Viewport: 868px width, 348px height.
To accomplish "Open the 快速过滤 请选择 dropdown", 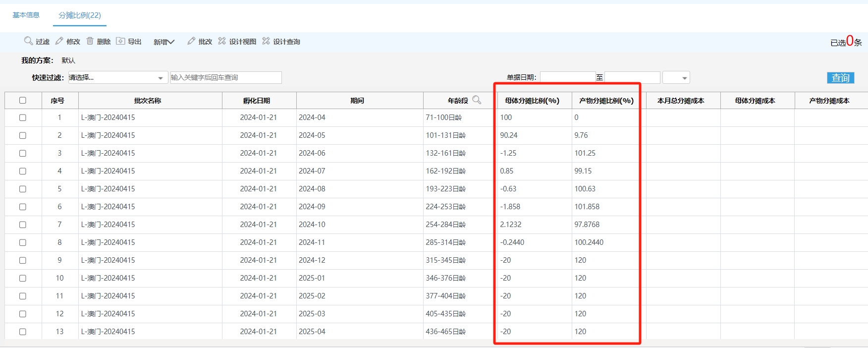I will pos(117,78).
